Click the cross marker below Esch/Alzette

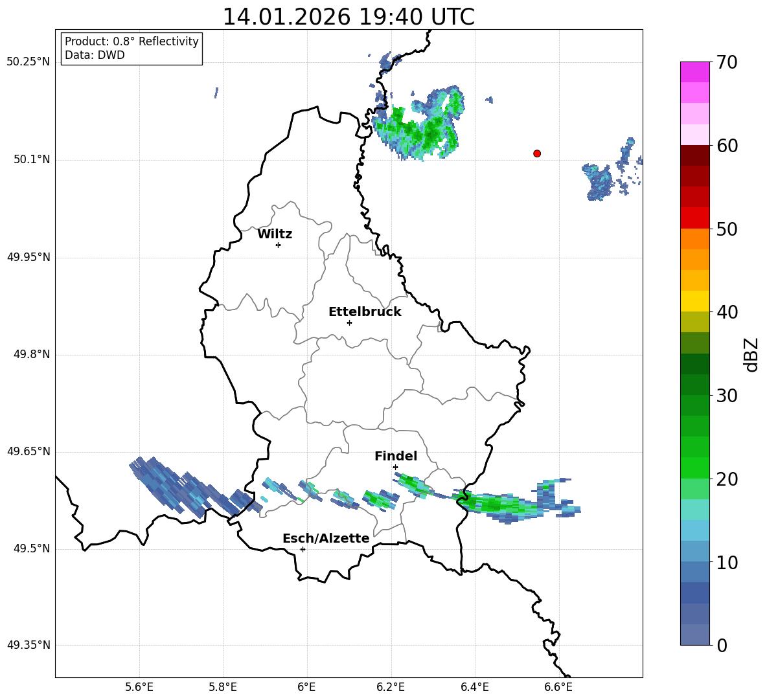(303, 549)
